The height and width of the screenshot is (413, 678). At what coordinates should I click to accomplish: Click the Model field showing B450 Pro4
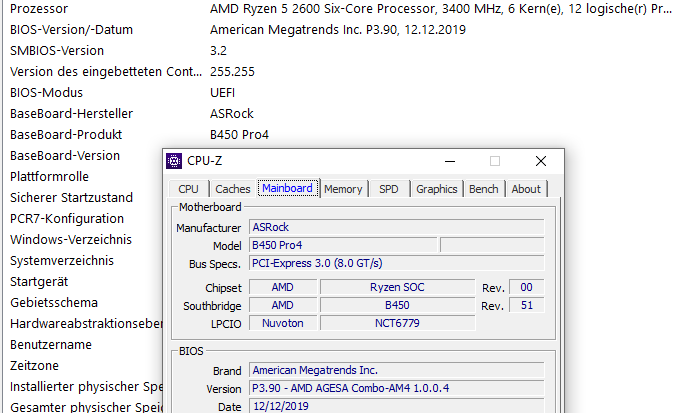click(x=343, y=245)
